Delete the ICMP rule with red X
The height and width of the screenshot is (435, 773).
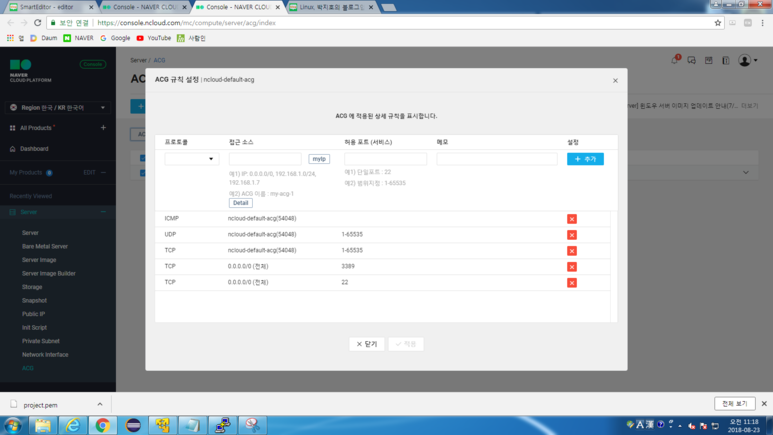[571, 219]
